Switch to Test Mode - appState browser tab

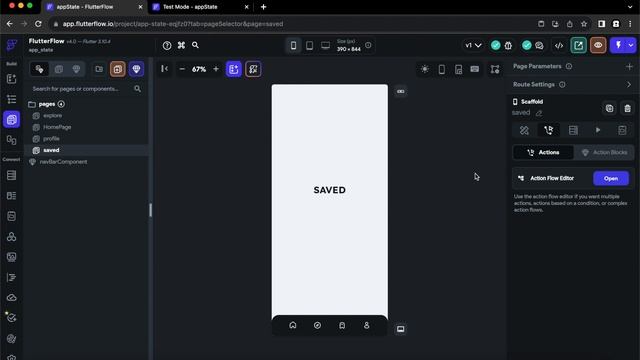pyautogui.click(x=200, y=7)
